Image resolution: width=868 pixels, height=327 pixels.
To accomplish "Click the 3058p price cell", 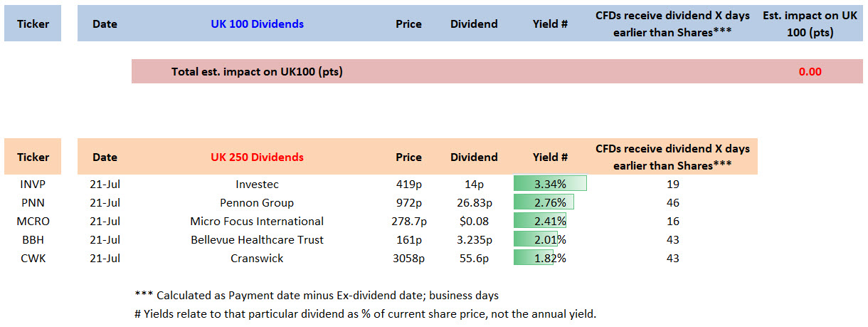I will (x=408, y=258).
